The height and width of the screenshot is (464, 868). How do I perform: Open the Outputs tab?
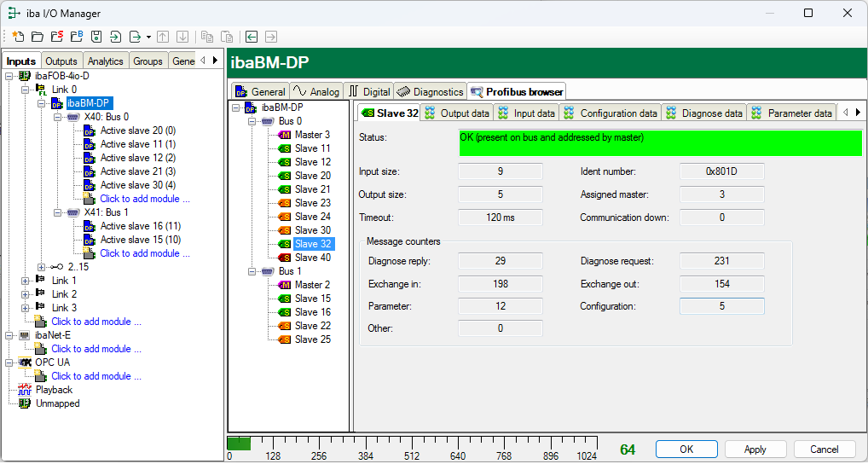tap(61, 61)
